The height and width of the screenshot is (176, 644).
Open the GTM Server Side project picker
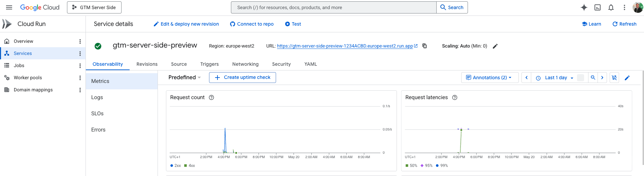(x=94, y=7)
